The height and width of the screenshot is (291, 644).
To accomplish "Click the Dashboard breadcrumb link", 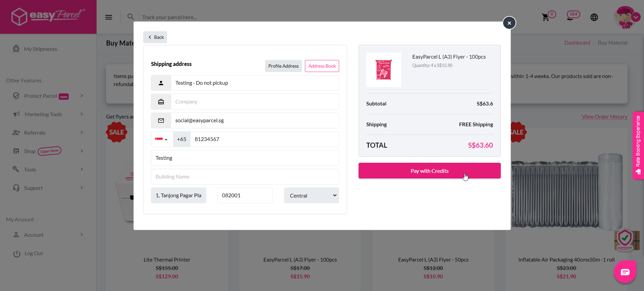I will click(x=577, y=43).
